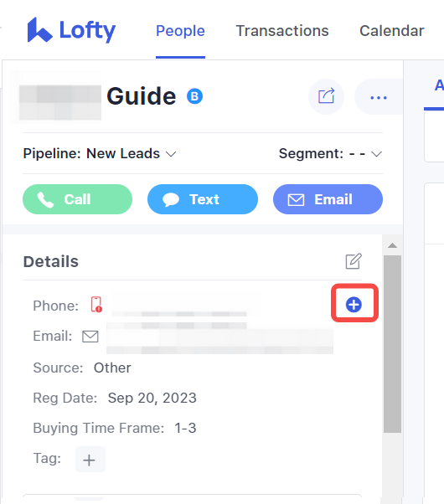Click the red phone warning icon
The width and height of the screenshot is (444, 504).
(96, 305)
